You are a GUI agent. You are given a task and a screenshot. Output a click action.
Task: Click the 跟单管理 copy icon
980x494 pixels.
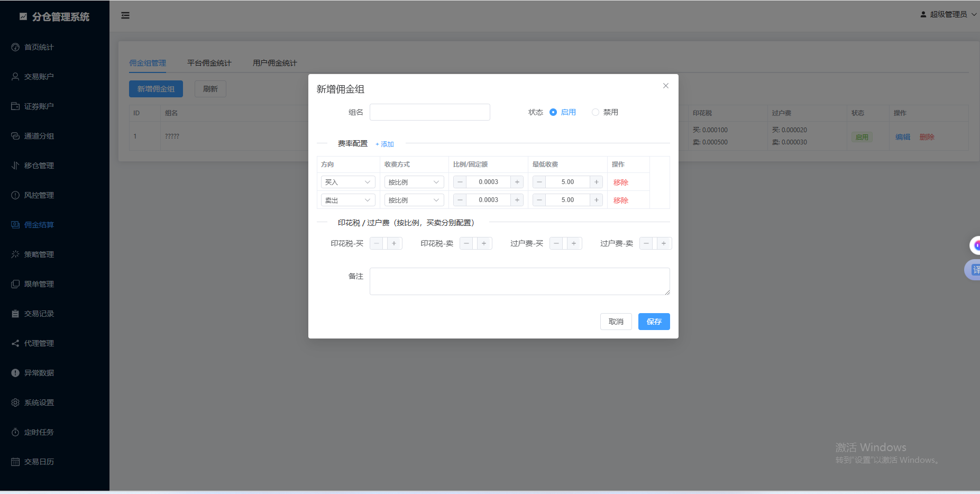point(15,284)
